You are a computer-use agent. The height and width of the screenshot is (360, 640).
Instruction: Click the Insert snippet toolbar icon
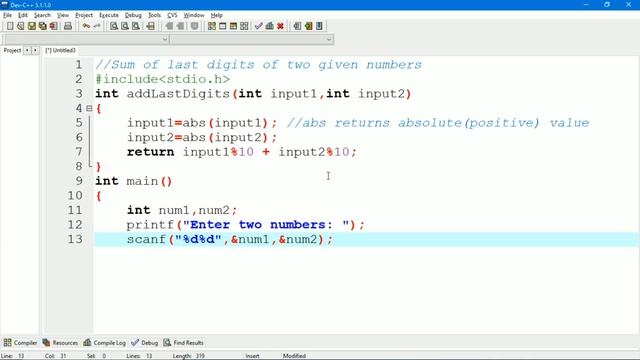point(297,26)
